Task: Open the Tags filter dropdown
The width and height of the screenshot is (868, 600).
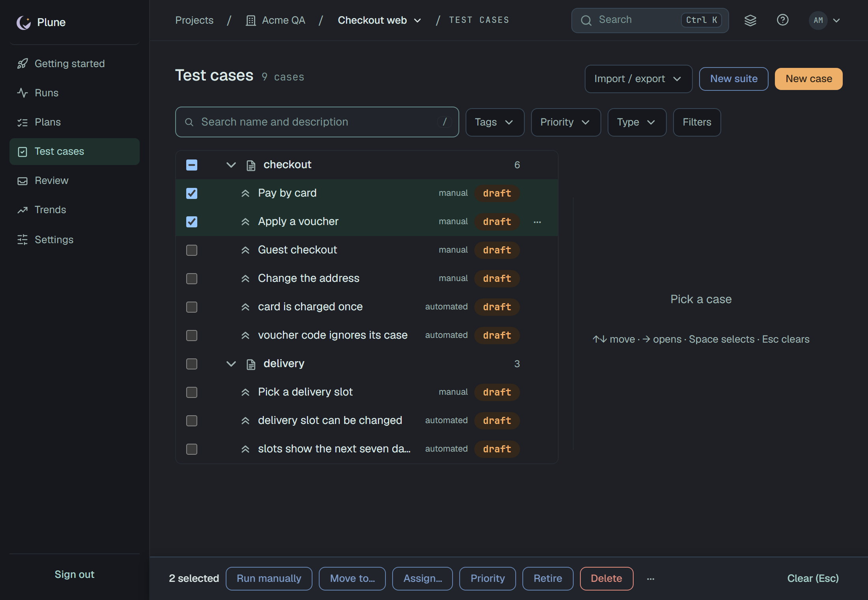Action: [x=495, y=122]
